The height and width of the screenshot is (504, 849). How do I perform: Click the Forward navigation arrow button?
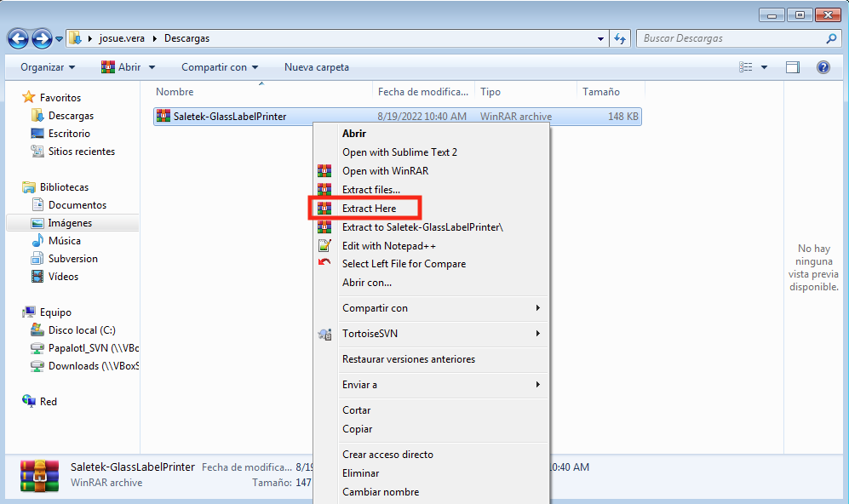click(x=42, y=38)
